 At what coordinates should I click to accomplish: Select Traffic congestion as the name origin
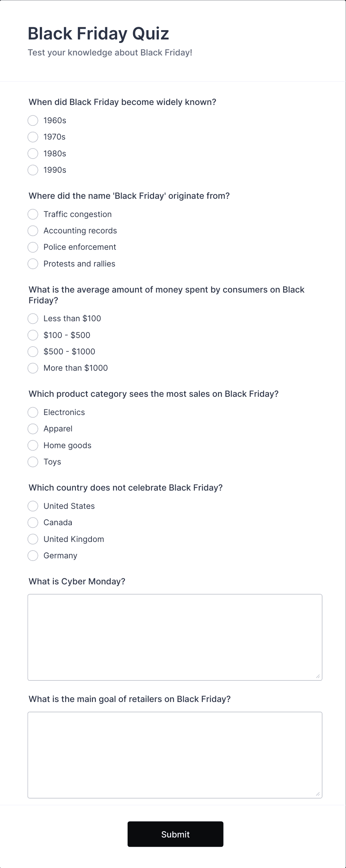pyautogui.click(x=33, y=214)
